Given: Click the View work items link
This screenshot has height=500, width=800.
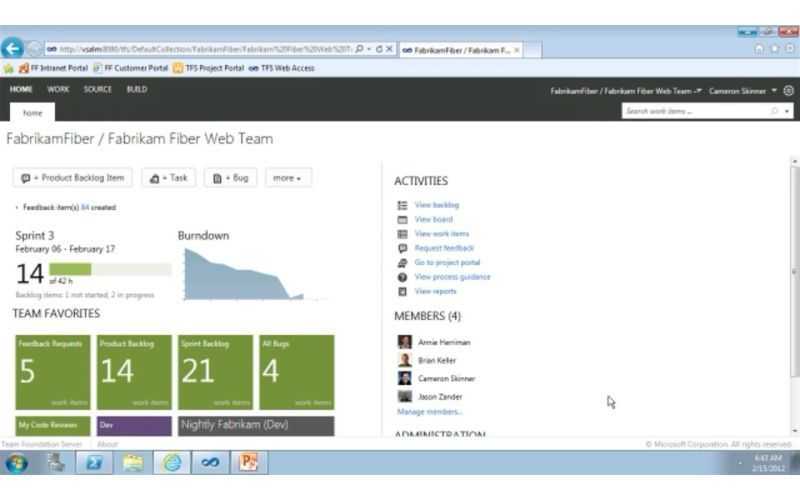Looking at the screenshot, I should tap(442, 234).
